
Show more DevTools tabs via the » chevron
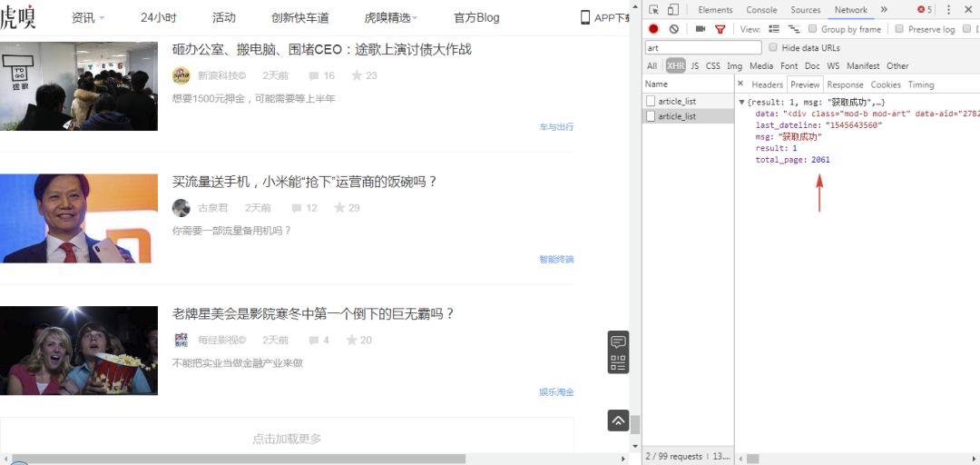tap(884, 10)
